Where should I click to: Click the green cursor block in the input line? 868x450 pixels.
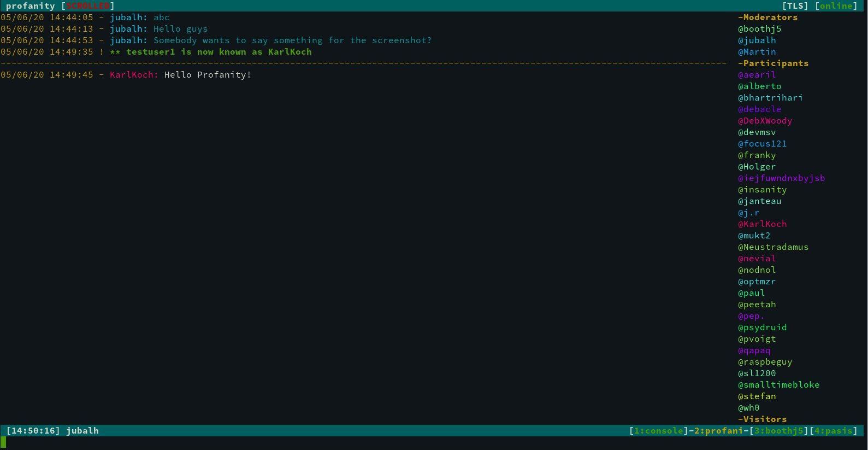point(3,441)
